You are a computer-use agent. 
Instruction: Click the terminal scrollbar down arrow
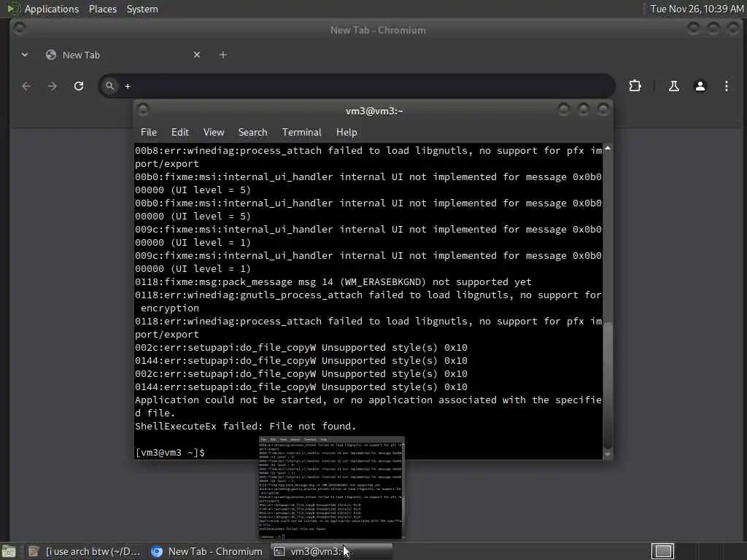(x=608, y=454)
